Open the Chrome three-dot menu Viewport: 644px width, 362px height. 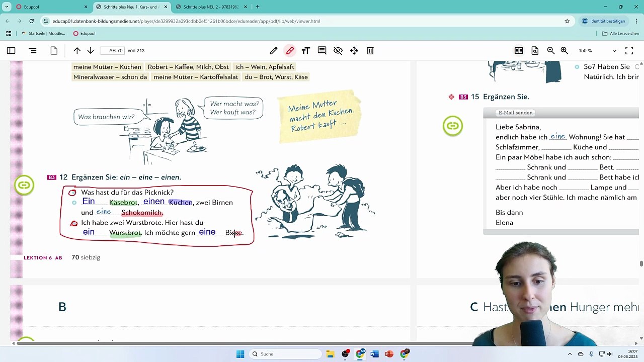pos(636,21)
